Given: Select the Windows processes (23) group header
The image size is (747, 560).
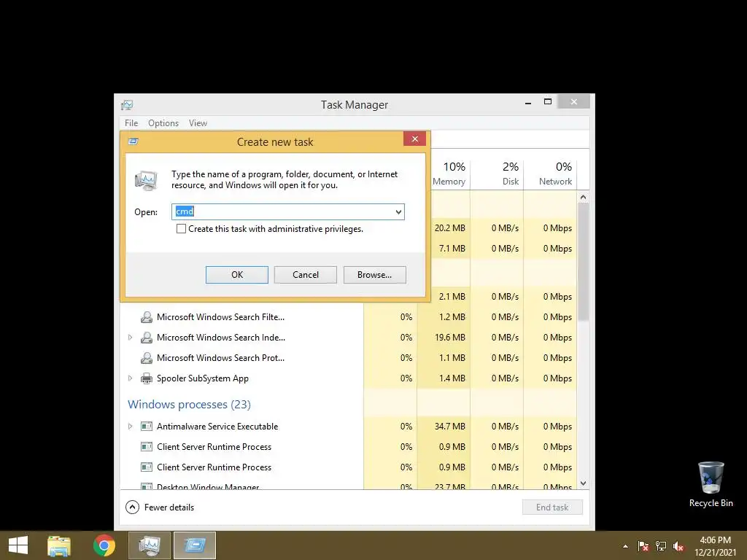Looking at the screenshot, I should (189, 404).
